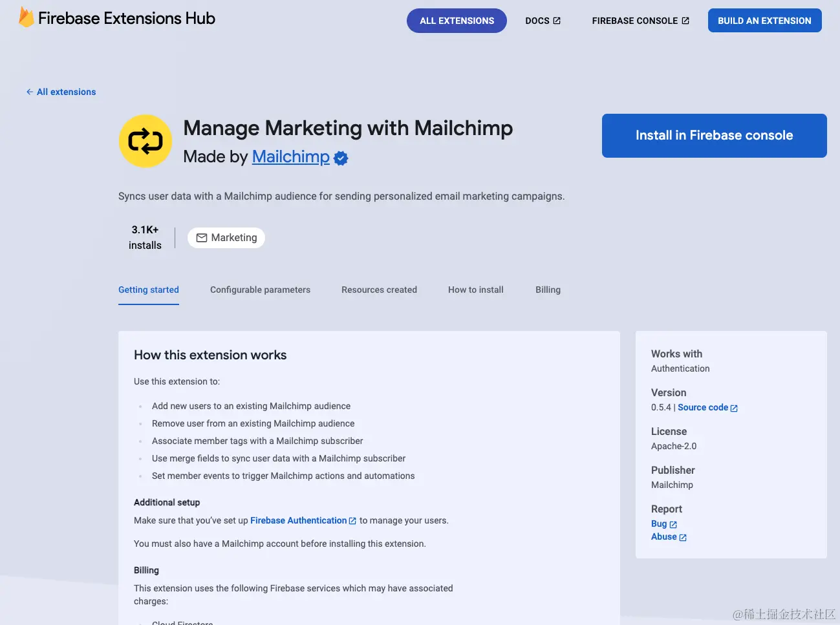This screenshot has height=625, width=840.
Task: Click Authentication under Works with
Action: (680, 368)
